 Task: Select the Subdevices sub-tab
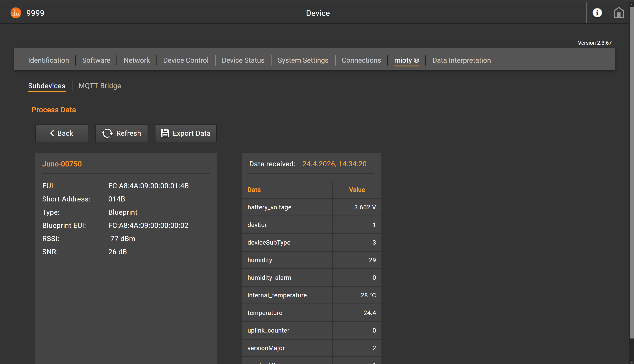point(46,86)
